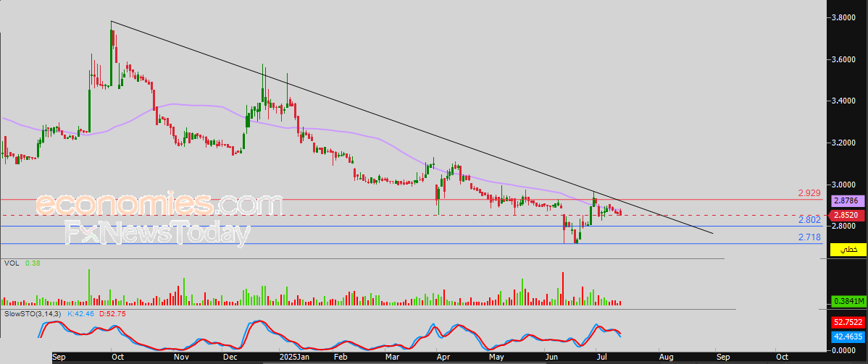Viewport: 868px width, 364px height.
Task: Select the 2.802 support level label
Action: (809, 219)
